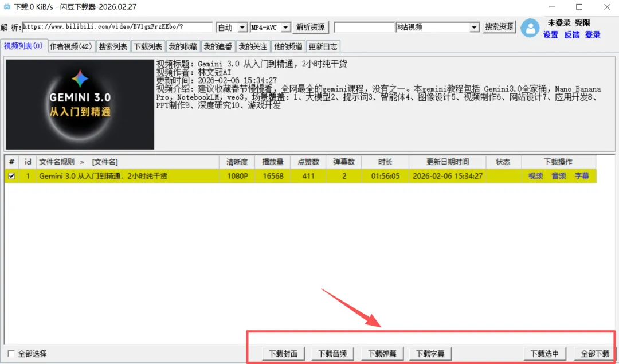Viewport: 619px width, 364px height.
Task: Click the 1080P cell in row 1
Action: [x=237, y=176]
